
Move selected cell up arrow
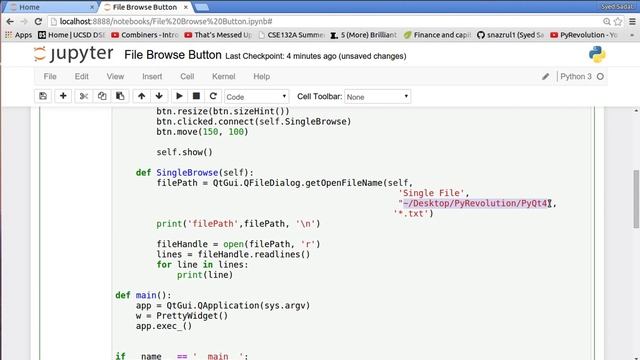(x=141, y=96)
